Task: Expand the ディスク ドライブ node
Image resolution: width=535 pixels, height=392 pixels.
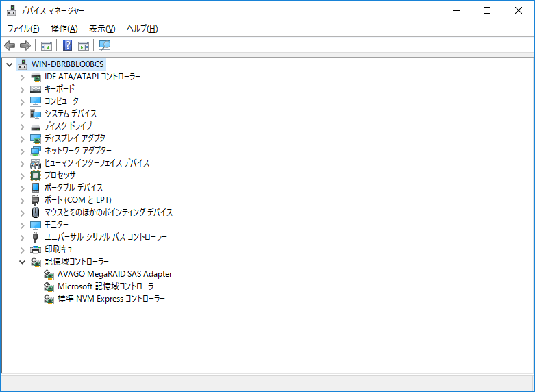Action: pos(22,127)
